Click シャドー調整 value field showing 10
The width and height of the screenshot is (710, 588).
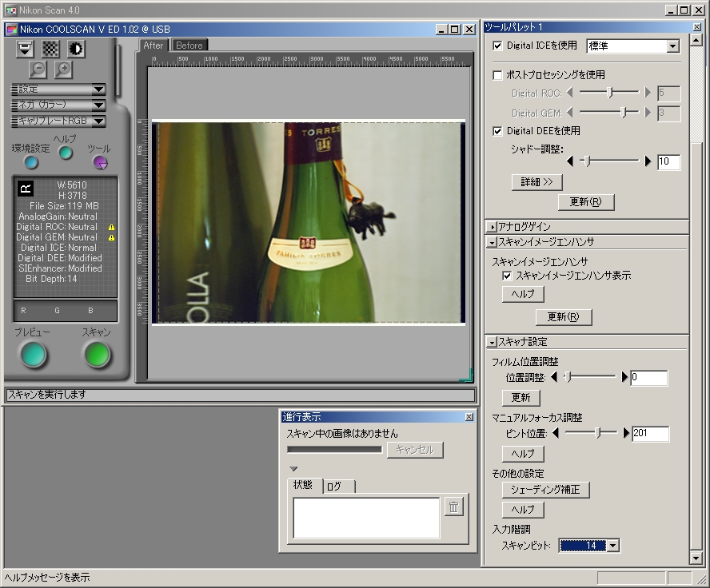point(668,161)
